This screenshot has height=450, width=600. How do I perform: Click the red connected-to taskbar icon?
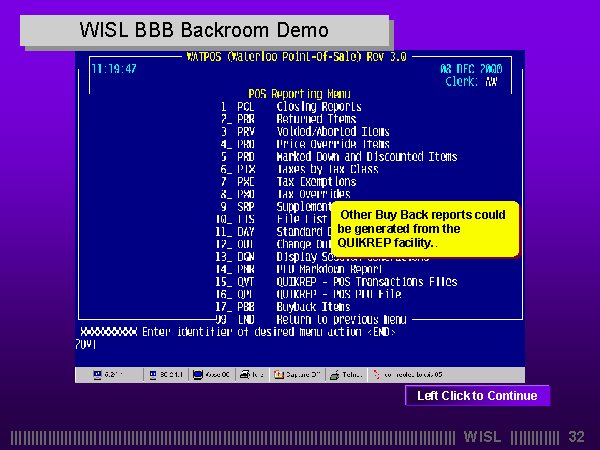pos(377,375)
